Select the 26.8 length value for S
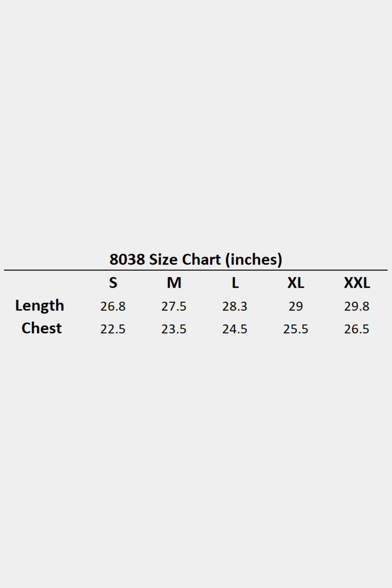 [113, 307]
